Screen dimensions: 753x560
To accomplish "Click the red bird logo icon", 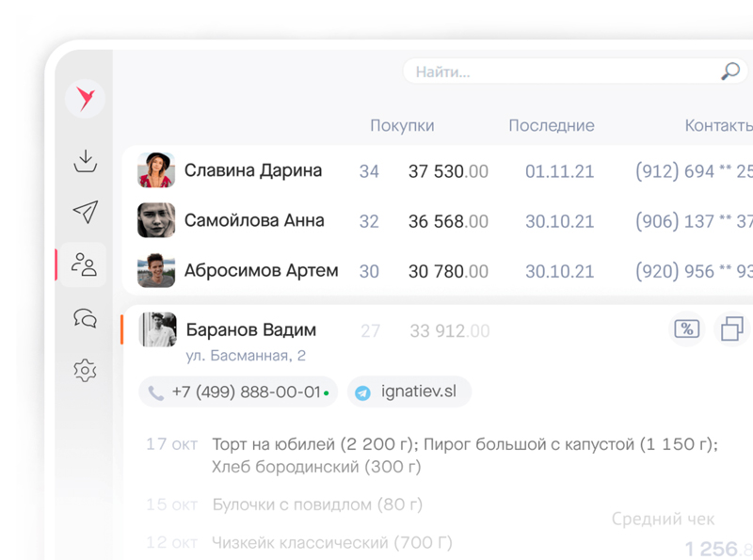I will 85,99.
